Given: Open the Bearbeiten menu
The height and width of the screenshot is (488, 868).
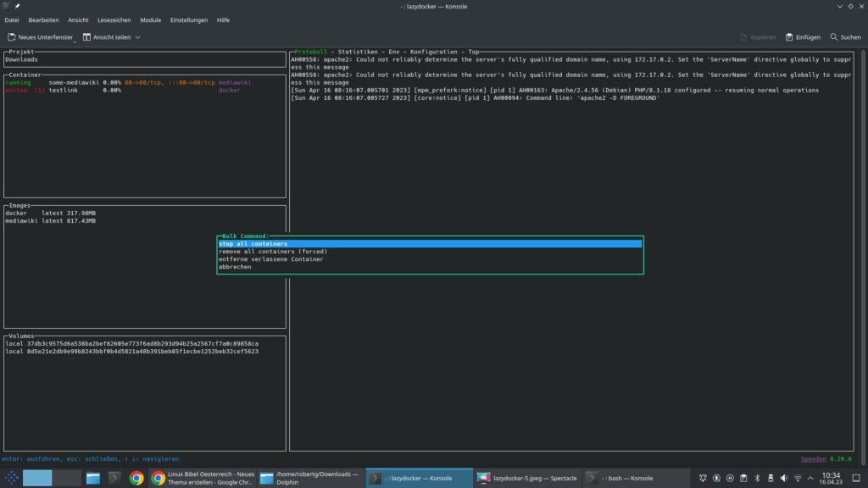Looking at the screenshot, I should 44,20.
